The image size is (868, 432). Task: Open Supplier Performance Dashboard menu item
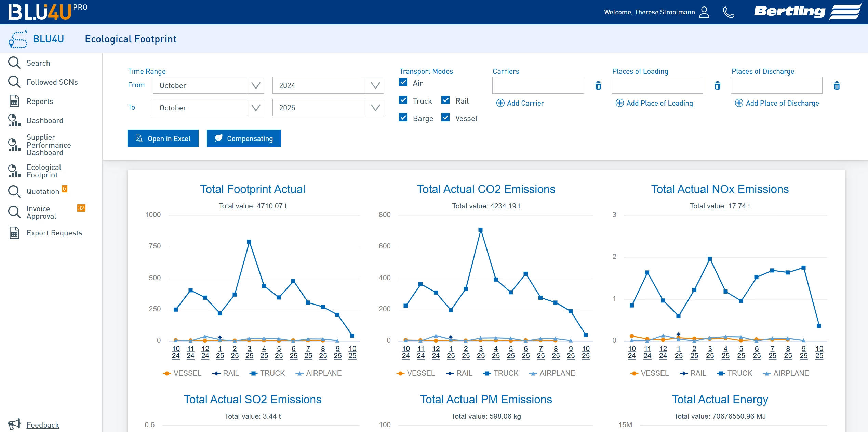[49, 145]
